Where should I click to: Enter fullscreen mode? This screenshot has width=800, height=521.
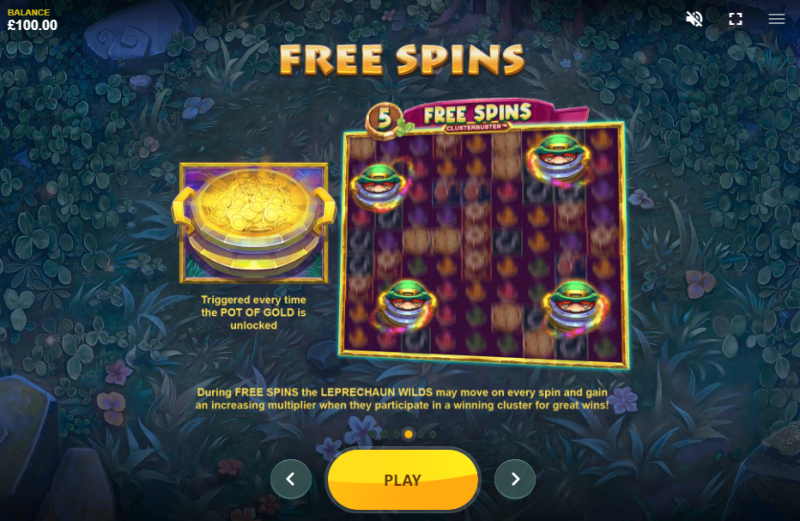tap(735, 19)
